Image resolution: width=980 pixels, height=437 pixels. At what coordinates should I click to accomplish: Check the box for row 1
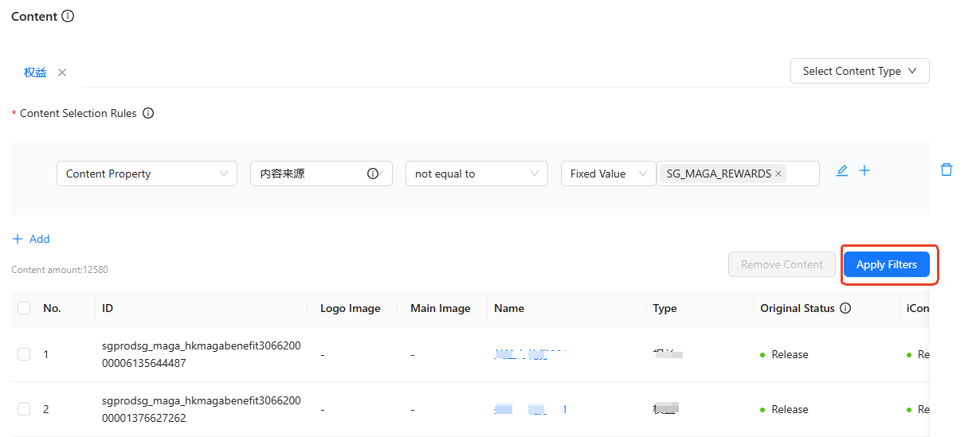tap(24, 354)
